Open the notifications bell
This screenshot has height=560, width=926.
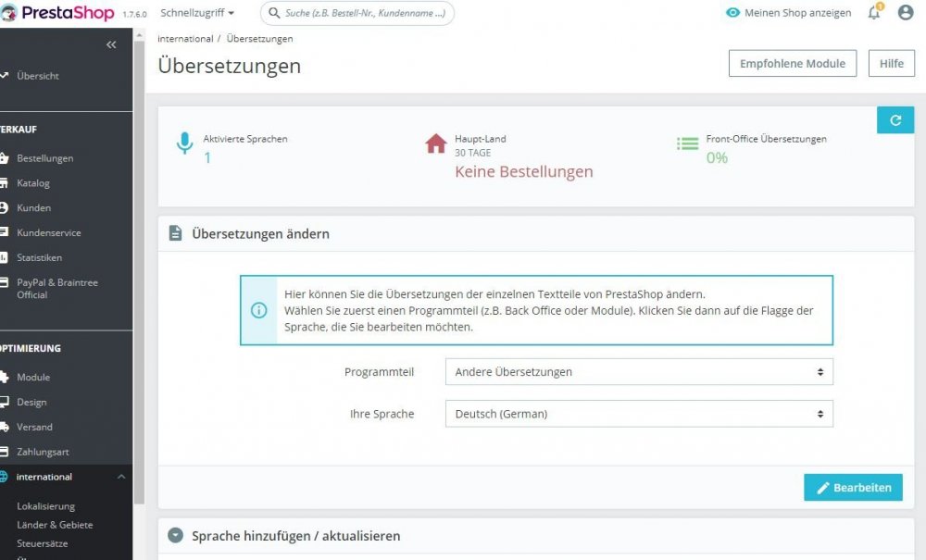[875, 12]
